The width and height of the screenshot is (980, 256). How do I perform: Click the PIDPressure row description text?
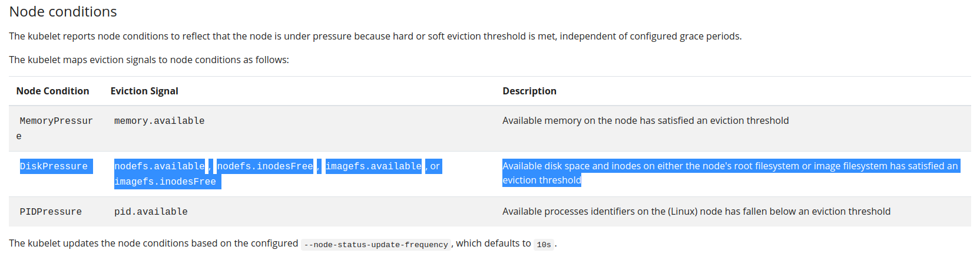[x=696, y=212]
